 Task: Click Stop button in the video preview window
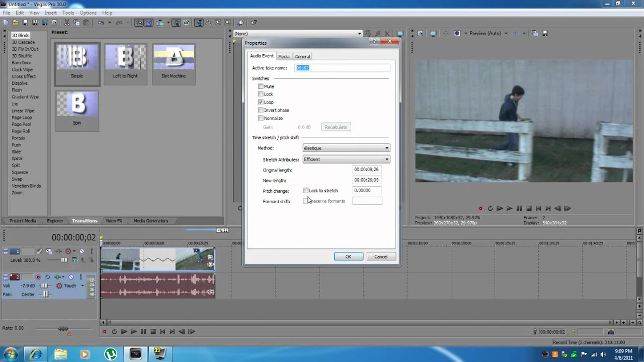529,208
